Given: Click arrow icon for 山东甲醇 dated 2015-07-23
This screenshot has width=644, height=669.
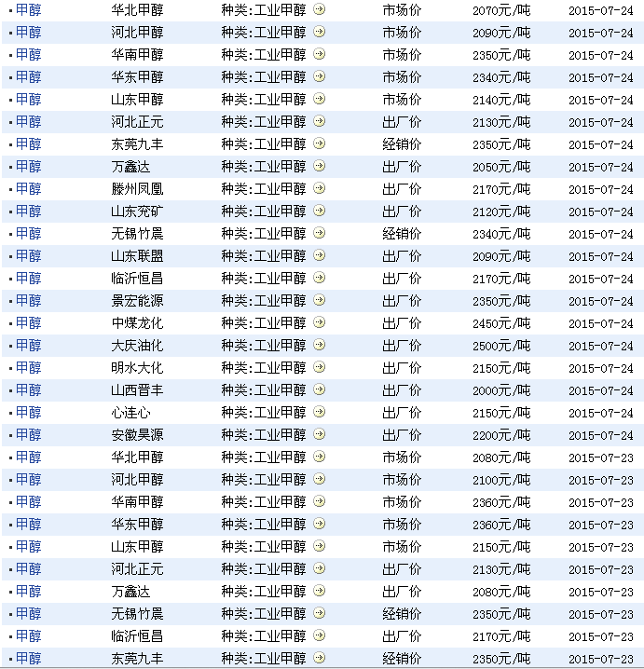Looking at the screenshot, I should pos(320,546).
